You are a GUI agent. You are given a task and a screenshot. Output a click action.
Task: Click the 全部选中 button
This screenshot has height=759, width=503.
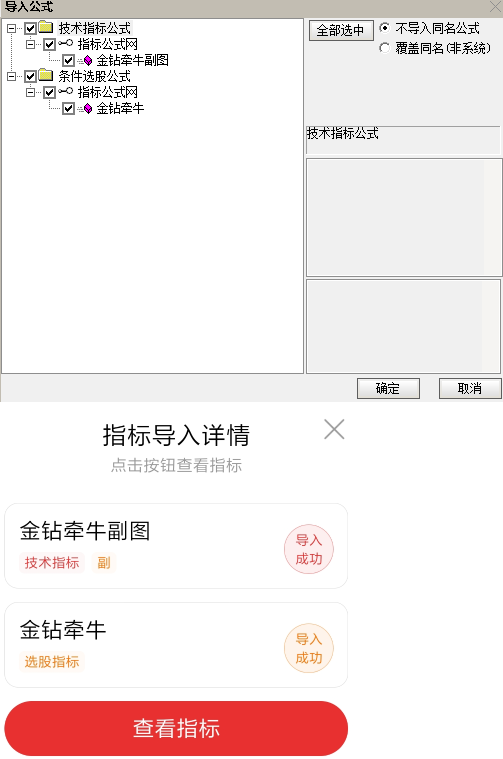click(x=341, y=30)
